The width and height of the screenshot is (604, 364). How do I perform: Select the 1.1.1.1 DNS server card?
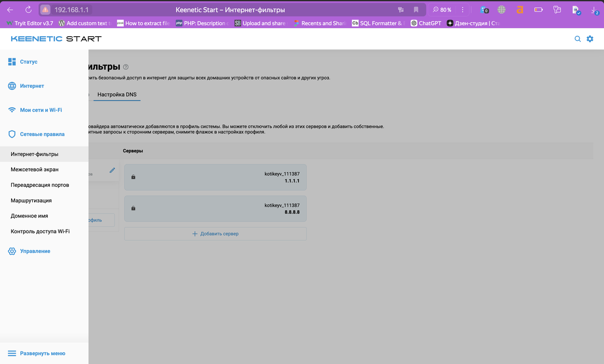pyautogui.click(x=215, y=177)
